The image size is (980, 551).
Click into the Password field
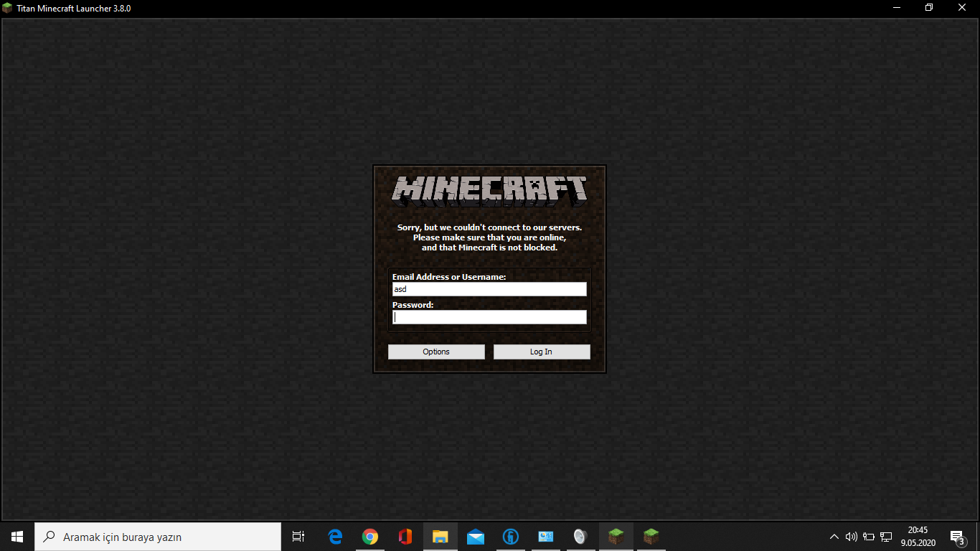coord(489,317)
